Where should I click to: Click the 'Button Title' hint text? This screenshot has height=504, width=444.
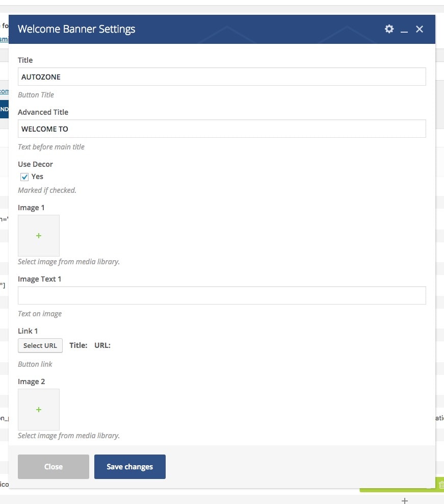pyautogui.click(x=36, y=95)
